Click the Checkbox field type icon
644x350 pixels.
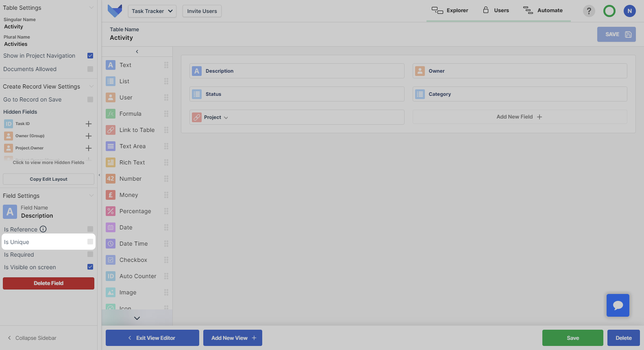tap(111, 260)
